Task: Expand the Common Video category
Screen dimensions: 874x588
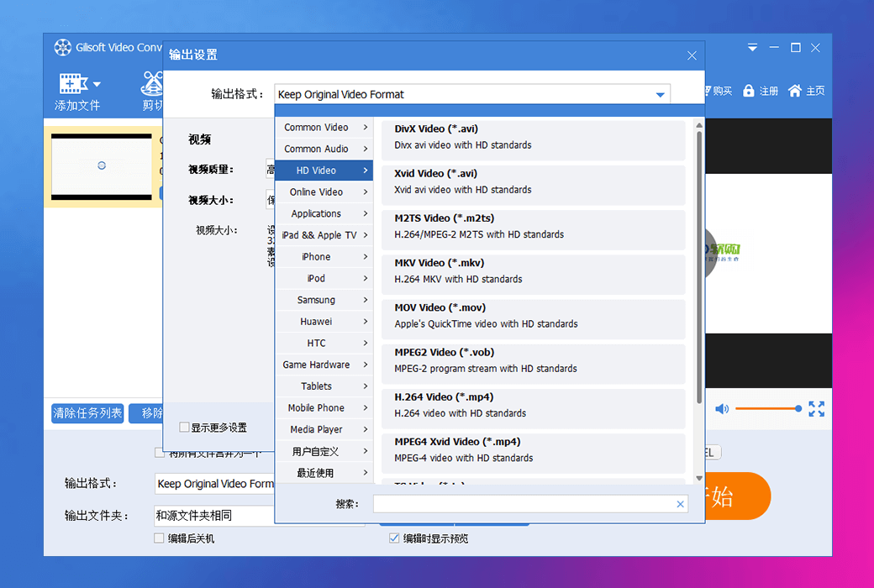Action: pyautogui.click(x=324, y=128)
